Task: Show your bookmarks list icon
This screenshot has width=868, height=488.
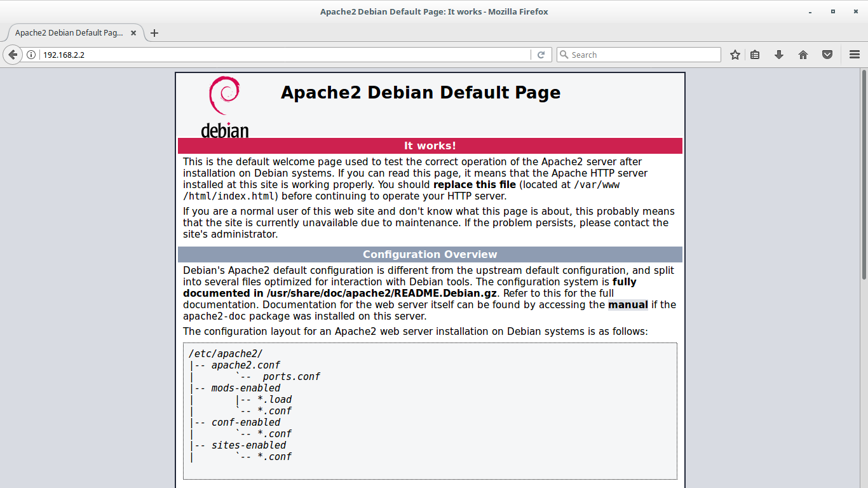Action: pos(755,55)
